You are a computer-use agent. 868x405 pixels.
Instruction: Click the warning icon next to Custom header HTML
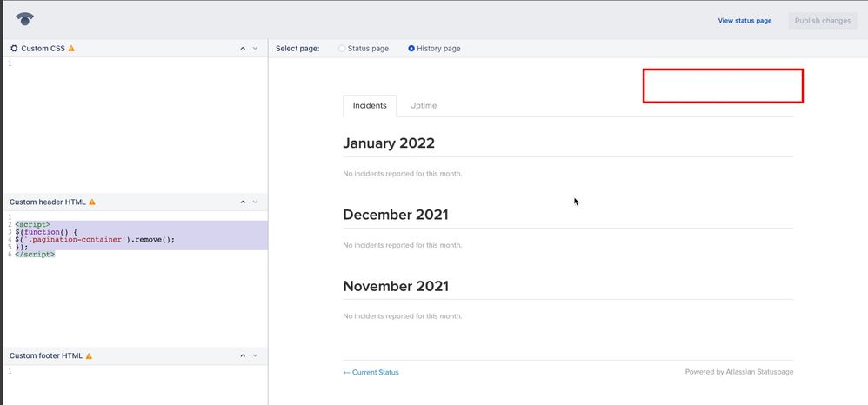[x=92, y=202]
